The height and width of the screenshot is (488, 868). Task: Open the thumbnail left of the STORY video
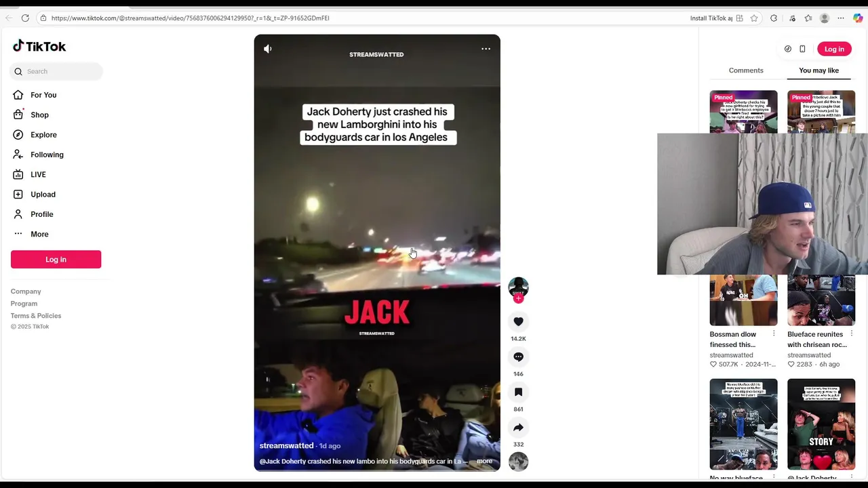[743, 424]
